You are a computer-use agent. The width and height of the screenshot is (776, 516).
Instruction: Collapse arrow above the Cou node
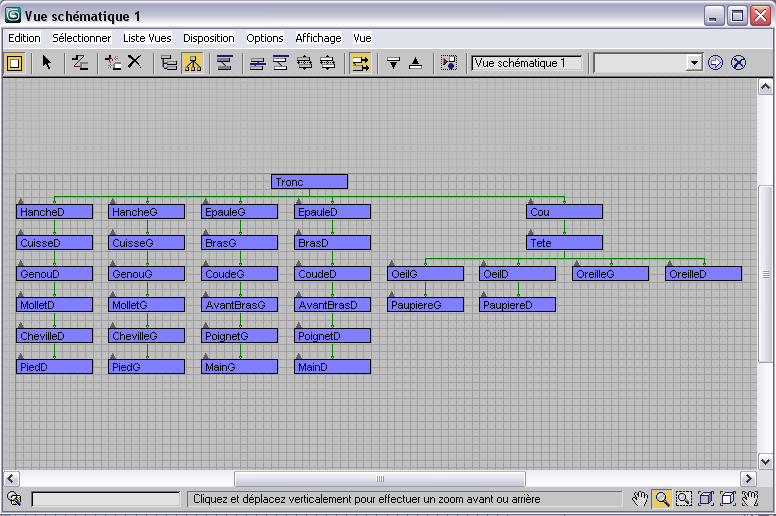pyautogui.click(x=531, y=201)
